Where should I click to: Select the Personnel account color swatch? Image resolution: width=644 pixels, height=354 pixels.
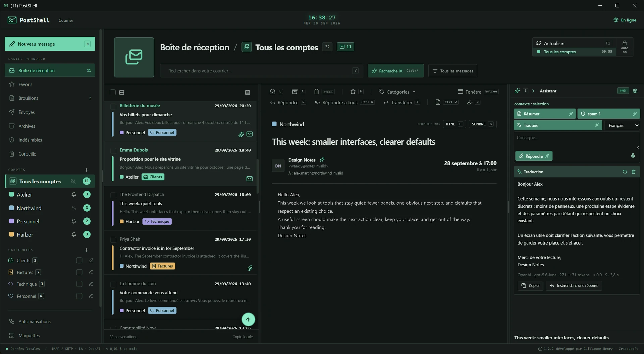point(11,221)
